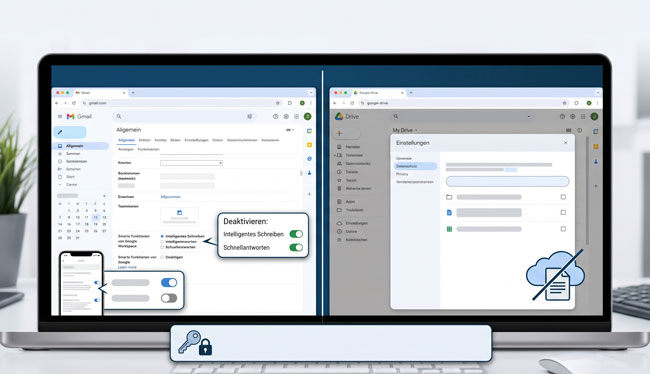Select day 12 in Gmail mini calendar
The height and width of the screenshot is (374, 650).
[x=95, y=217]
